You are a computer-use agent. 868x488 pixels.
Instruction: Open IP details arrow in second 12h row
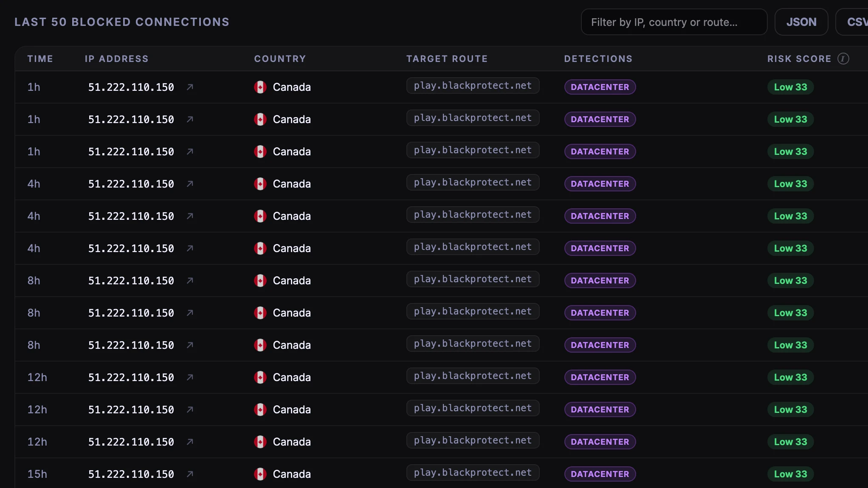190,409
